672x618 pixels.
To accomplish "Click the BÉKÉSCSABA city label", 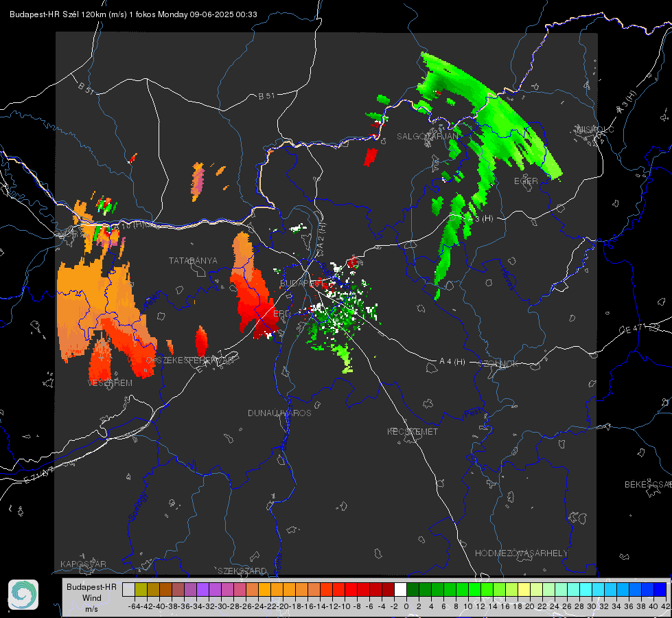I will pyautogui.click(x=648, y=484).
